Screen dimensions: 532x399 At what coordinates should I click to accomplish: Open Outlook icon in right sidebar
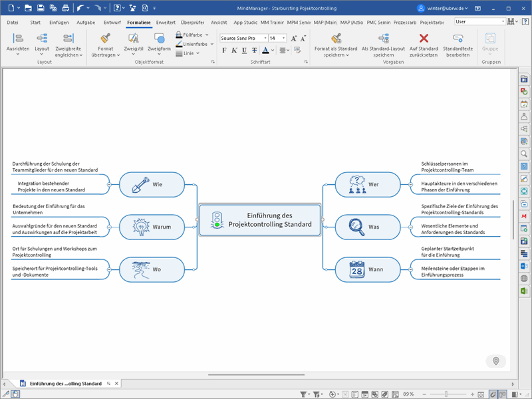524,266
